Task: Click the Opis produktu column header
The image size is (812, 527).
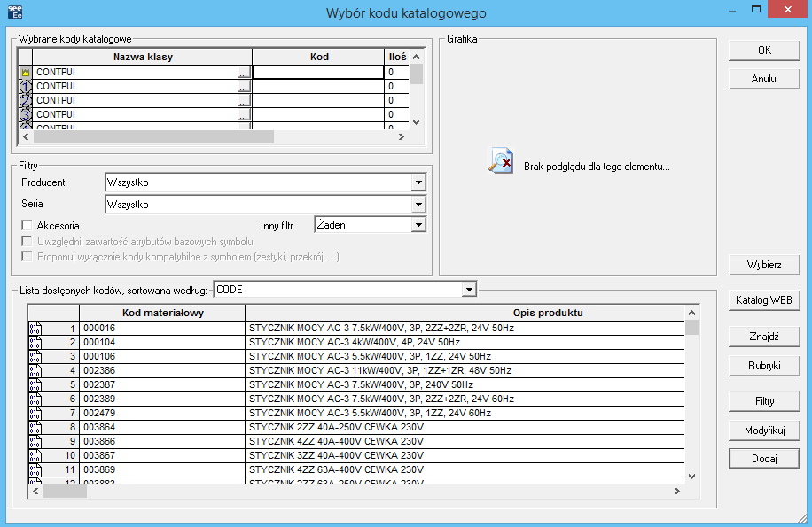Action: coord(465,313)
